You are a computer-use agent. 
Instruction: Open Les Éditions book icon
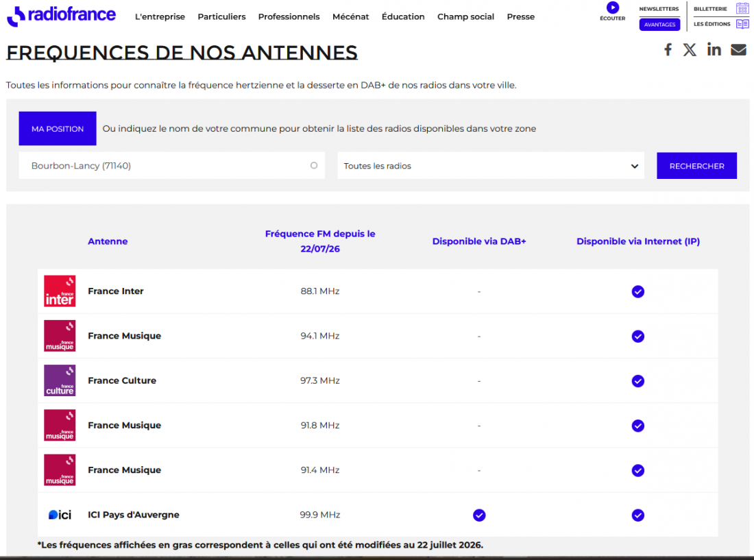(x=742, y=23)
